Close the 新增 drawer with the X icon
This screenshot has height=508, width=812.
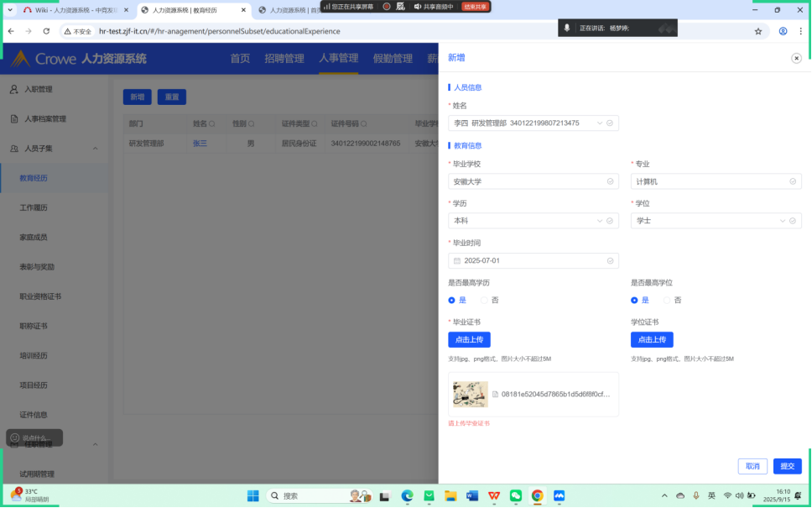point(796,58)
